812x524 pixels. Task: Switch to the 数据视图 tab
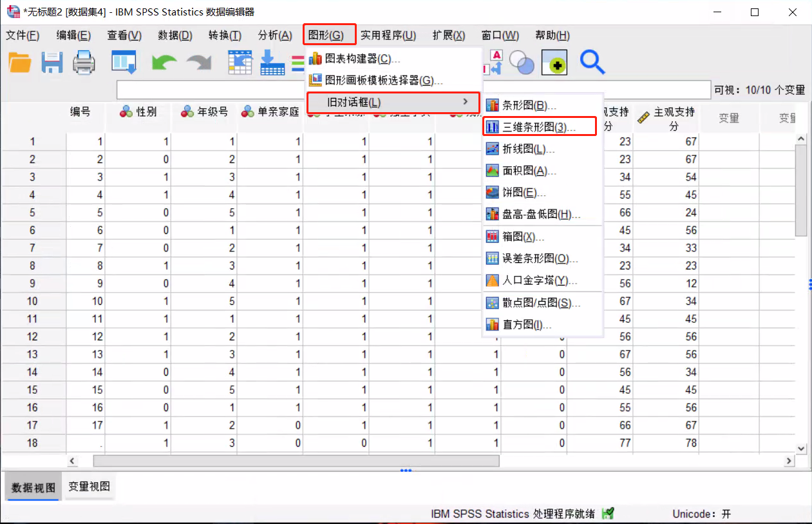(x=32, y=485)
